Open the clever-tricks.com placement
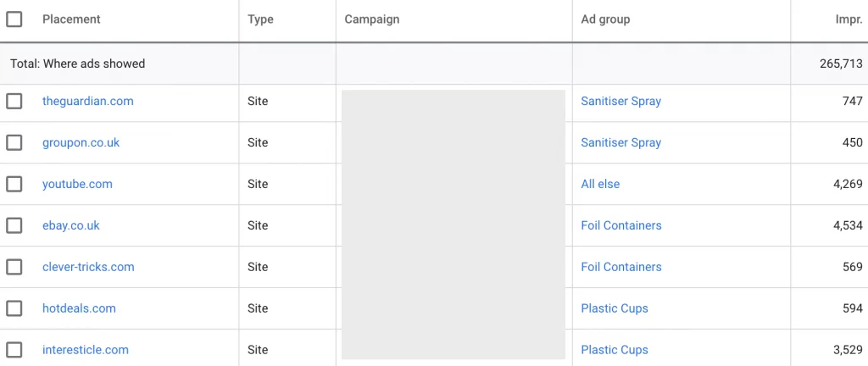Viewport: 868px width, 366px height. point(88,267)
